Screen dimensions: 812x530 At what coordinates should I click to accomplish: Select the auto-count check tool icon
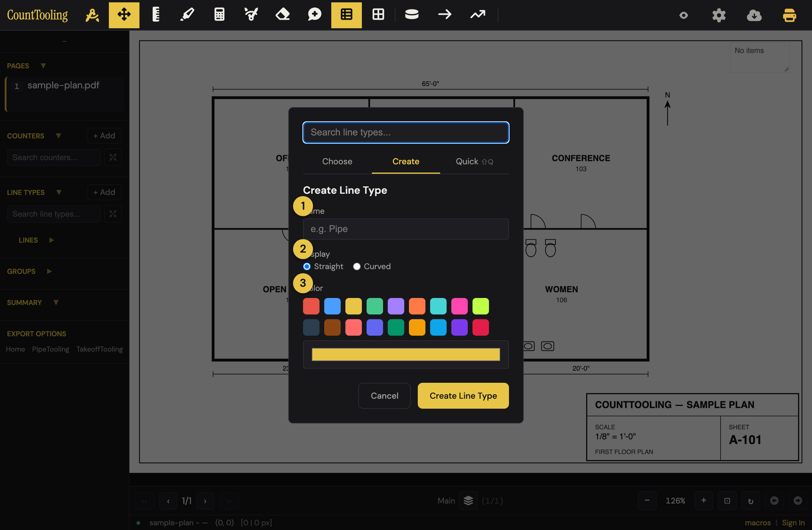click(x=251, y=15)
